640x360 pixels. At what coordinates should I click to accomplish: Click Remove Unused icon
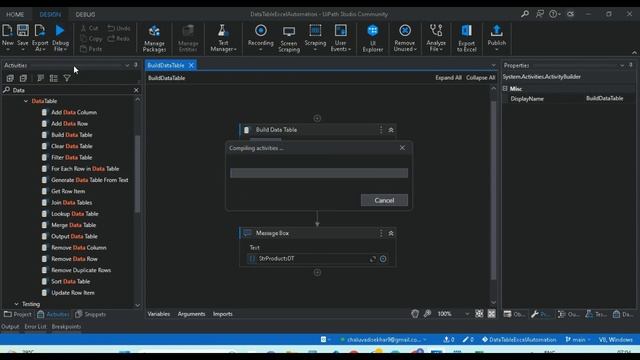pyautogui.click(x=405, y=38)
